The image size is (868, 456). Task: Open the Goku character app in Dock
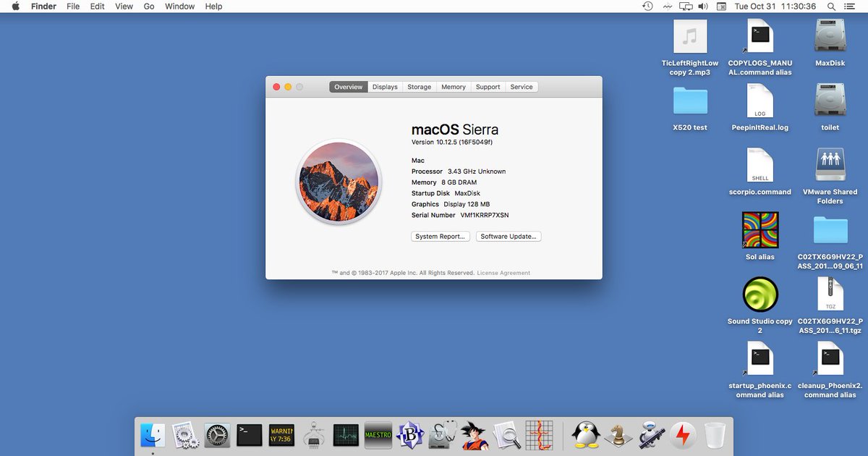click(x=475, y=435)
